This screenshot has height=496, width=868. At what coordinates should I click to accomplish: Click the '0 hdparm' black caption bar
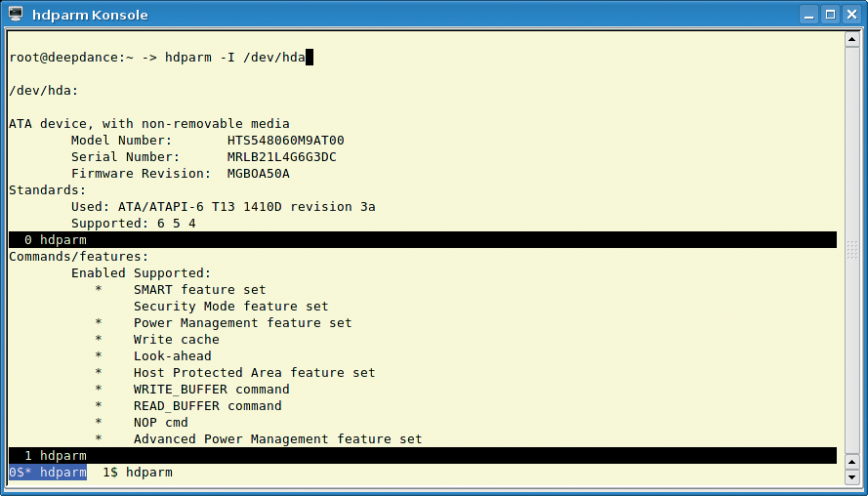423,239
